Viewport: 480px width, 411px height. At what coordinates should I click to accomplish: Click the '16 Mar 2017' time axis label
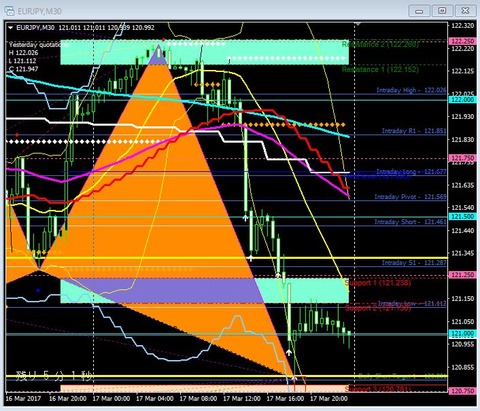(x=23, y=398)
